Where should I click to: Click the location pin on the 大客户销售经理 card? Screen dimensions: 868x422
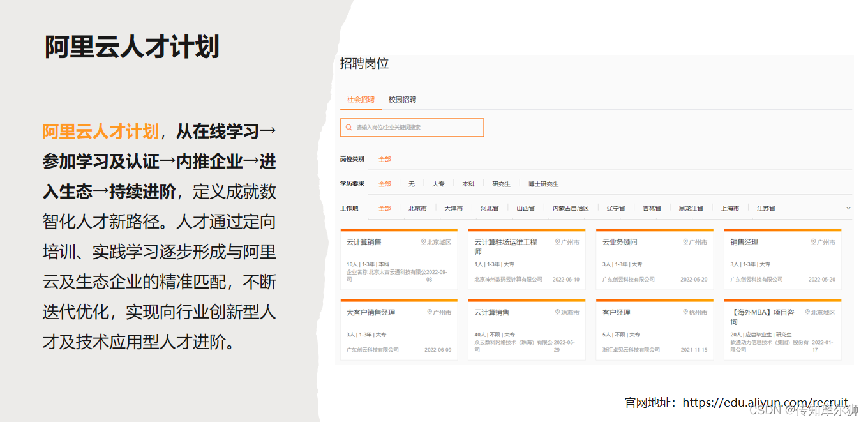tap(430, 313)
